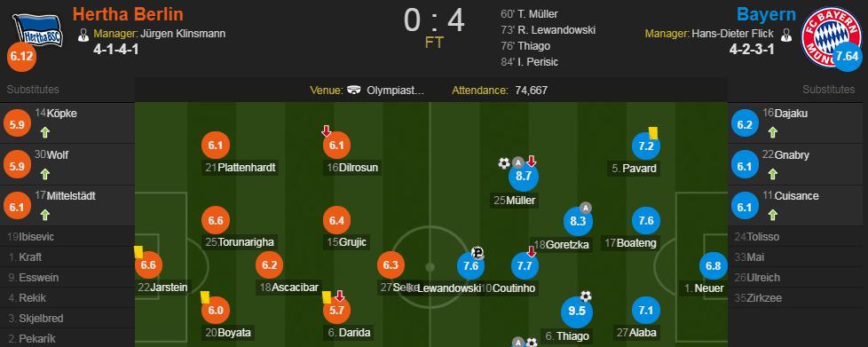The image size is (868, 347).
Task: Click the stadium icon next to Venue
Action: (x=354, y=91)
